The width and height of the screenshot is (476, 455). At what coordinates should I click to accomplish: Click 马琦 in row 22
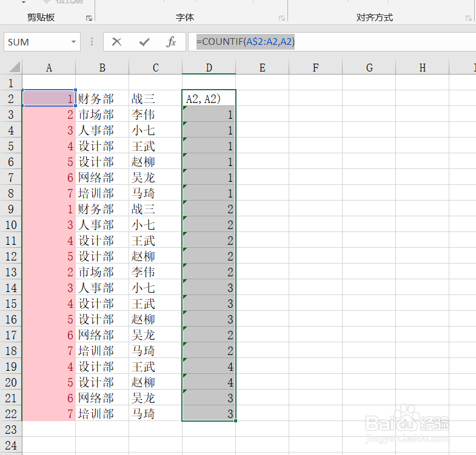pos(143,414)
